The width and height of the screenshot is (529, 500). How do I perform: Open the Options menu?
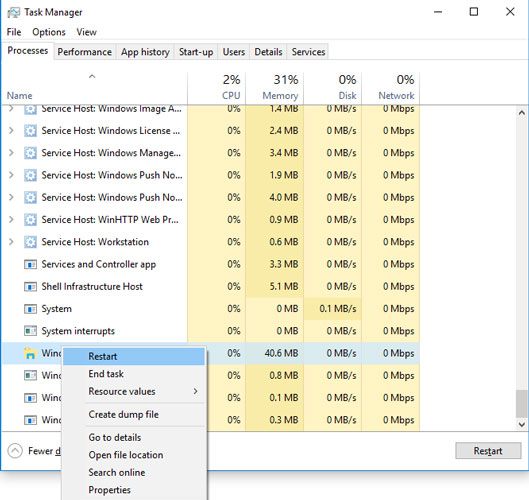[49, 32]
